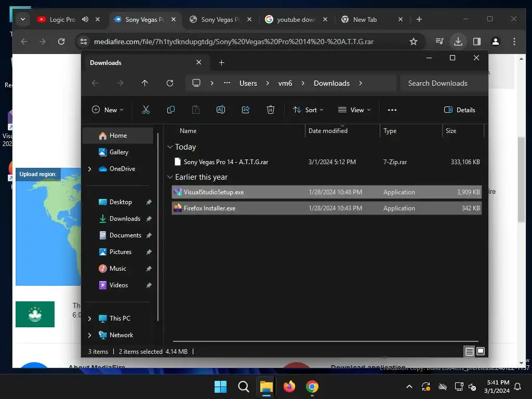The image size is (532, 399).
Task: Expand Network in navigation pane
Action: 89,335
